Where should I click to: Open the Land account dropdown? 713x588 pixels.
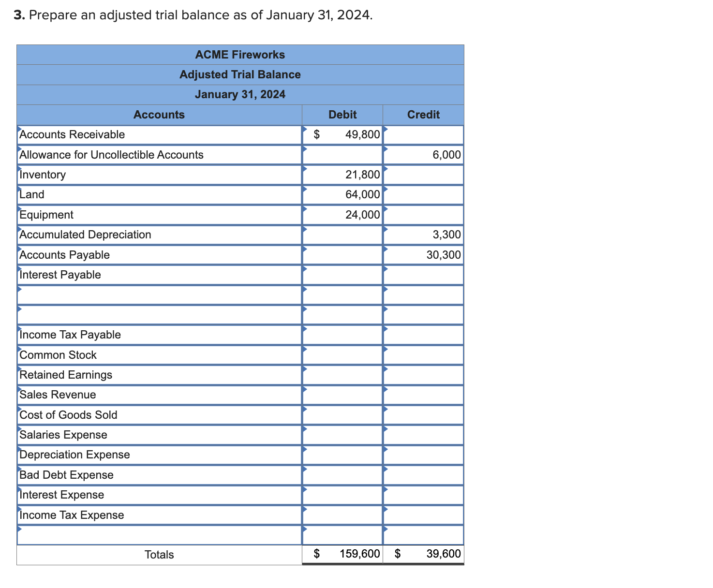(x=160, y=194)
